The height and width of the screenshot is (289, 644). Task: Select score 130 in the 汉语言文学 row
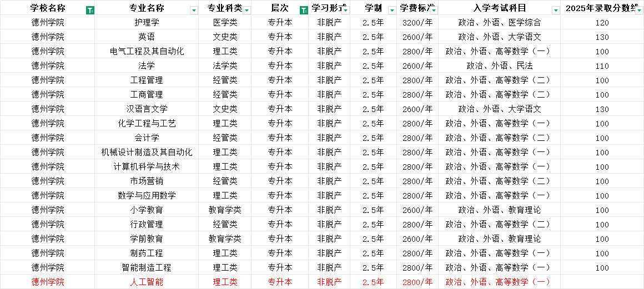[x=602, y=109]
